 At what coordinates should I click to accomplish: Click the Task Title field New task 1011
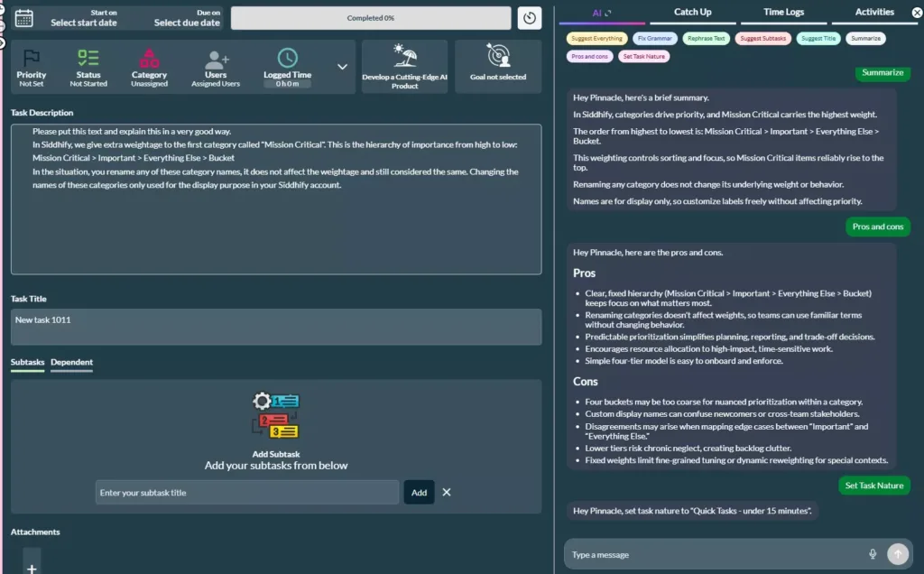click(276, 327)
